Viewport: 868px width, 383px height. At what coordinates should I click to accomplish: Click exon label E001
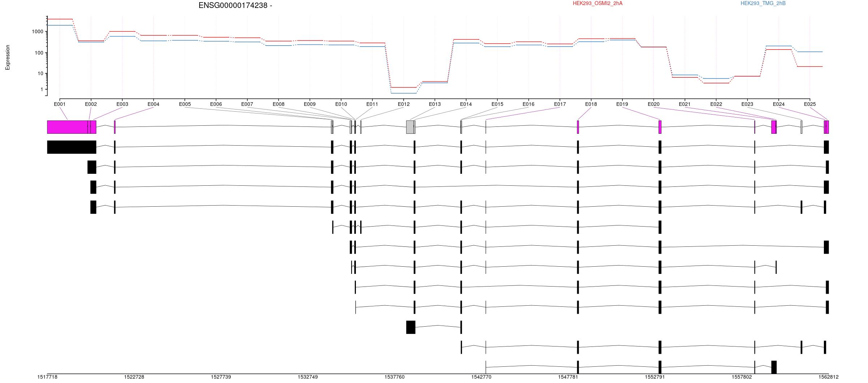[60, 104]
